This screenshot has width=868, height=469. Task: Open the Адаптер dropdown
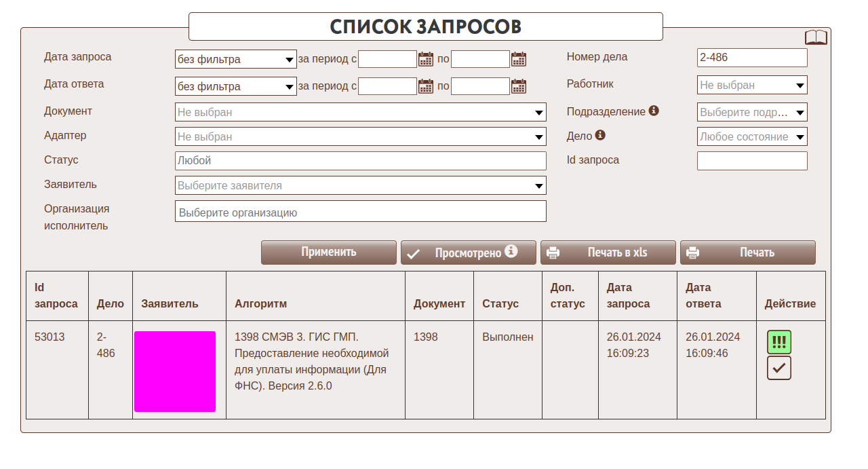click(360, 136)
